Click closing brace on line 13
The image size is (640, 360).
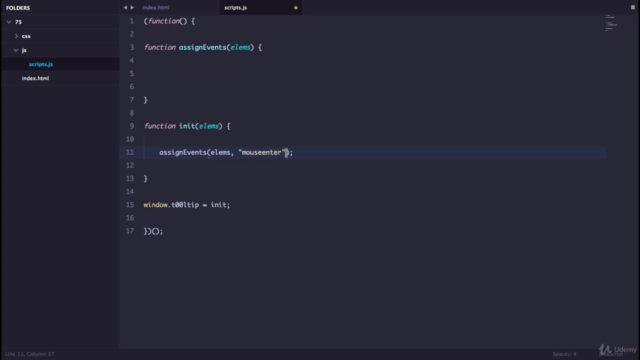click(x=146, y=178)
